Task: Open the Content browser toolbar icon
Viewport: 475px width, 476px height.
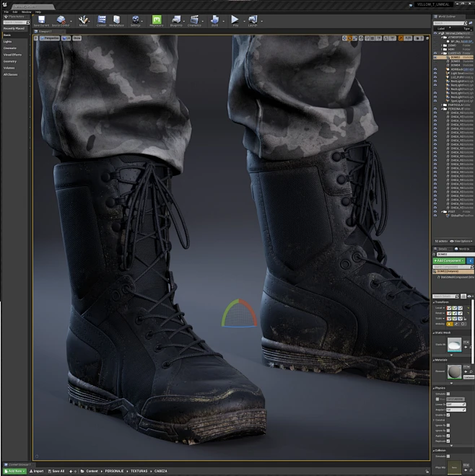Action: 102,21
